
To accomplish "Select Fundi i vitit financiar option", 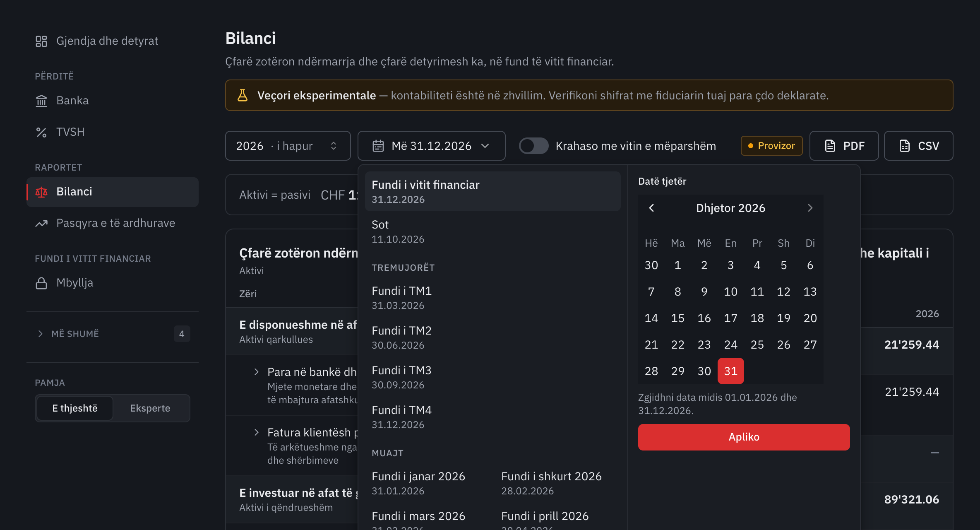I will [492, 192].
